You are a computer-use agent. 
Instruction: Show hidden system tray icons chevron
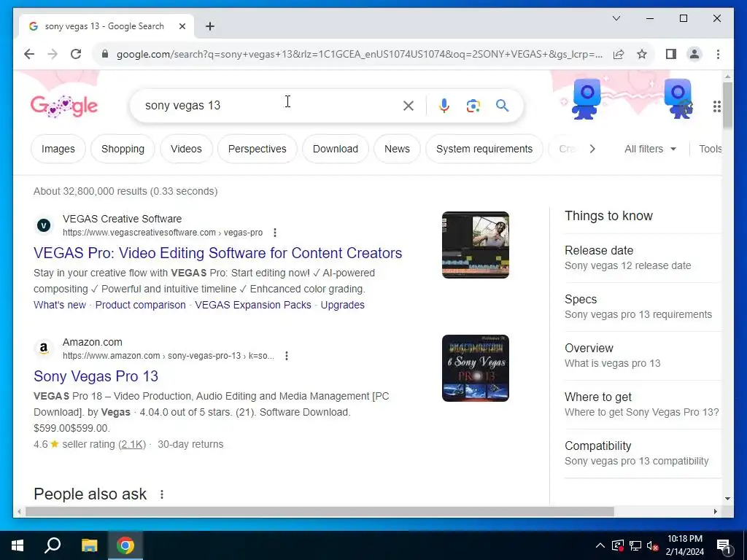tap(600, 545)
